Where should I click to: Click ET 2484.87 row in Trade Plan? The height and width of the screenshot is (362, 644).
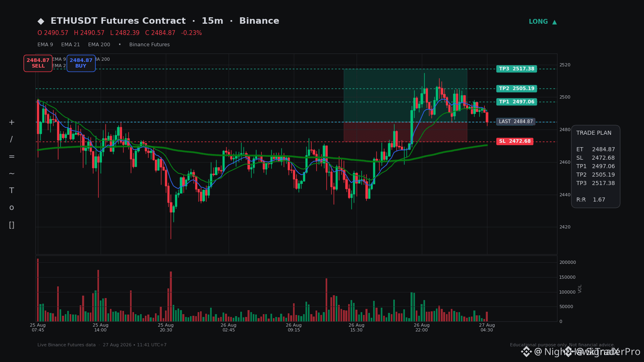click(x=596, y=150)
